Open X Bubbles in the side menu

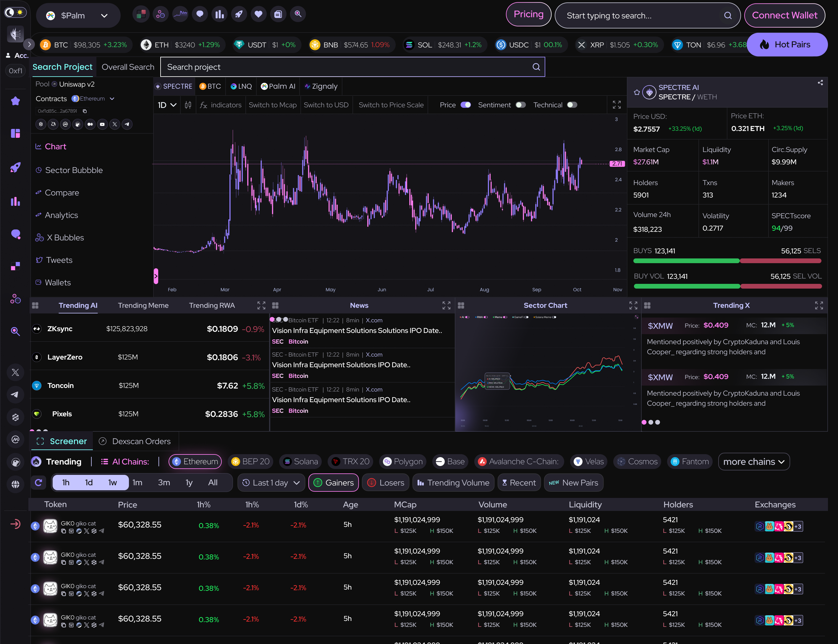pos(60,238)
